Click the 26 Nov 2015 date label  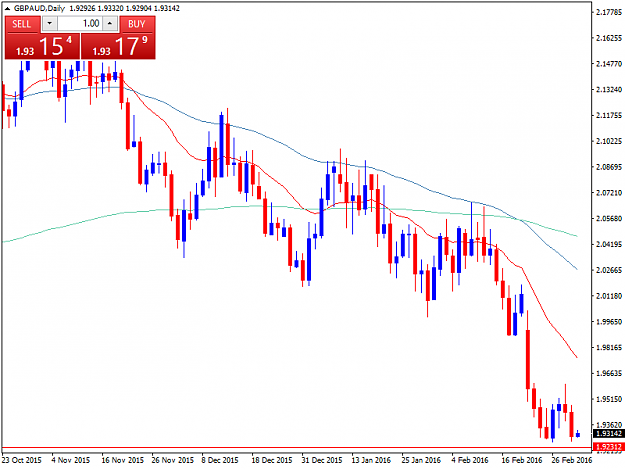(x=173, y=460)
